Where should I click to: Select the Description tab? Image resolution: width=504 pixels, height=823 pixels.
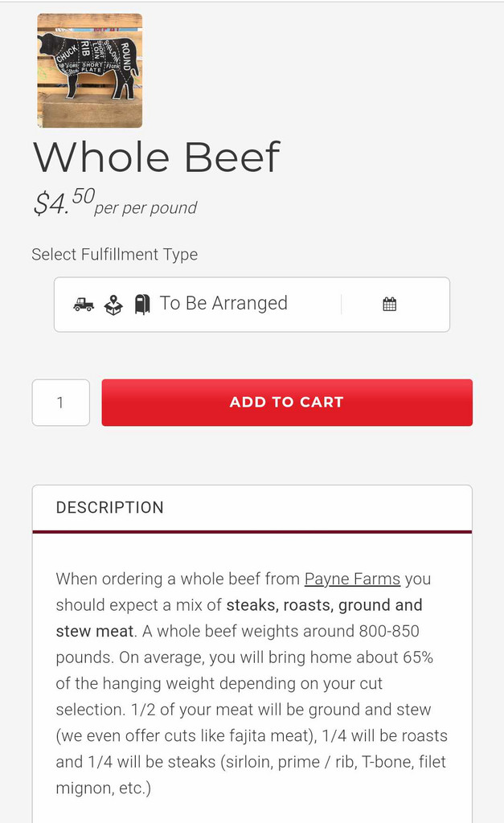point(110,508)
